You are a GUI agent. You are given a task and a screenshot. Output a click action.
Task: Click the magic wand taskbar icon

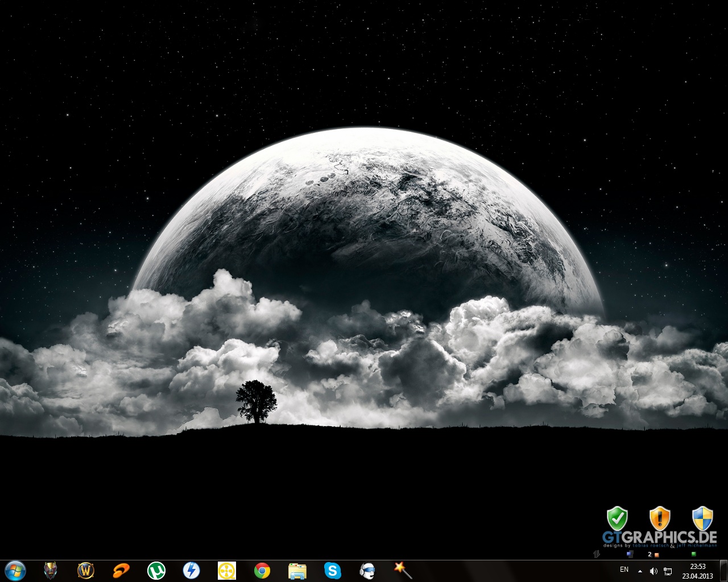pos(403,570)
